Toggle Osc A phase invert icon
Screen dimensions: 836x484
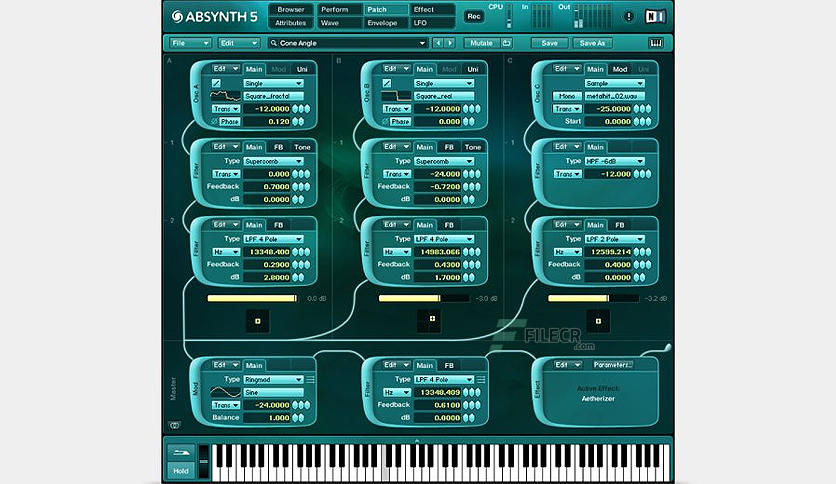click(214, 122)
